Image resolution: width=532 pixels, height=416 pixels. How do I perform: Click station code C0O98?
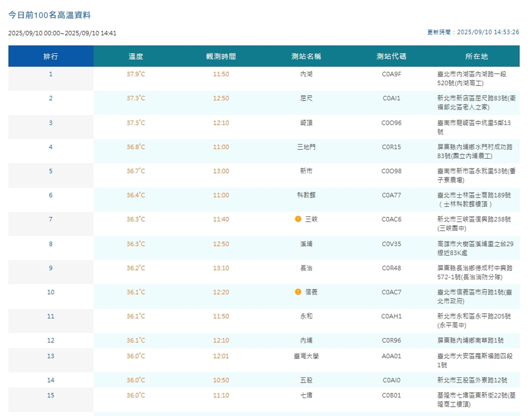click(x=391, y=171)
